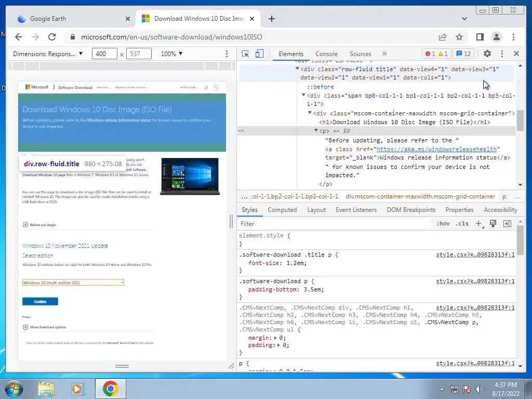Image resolution: width=532 pixels, height=399 pixels.
Task: Switch to the Computed tab
Action: [282, 210]
